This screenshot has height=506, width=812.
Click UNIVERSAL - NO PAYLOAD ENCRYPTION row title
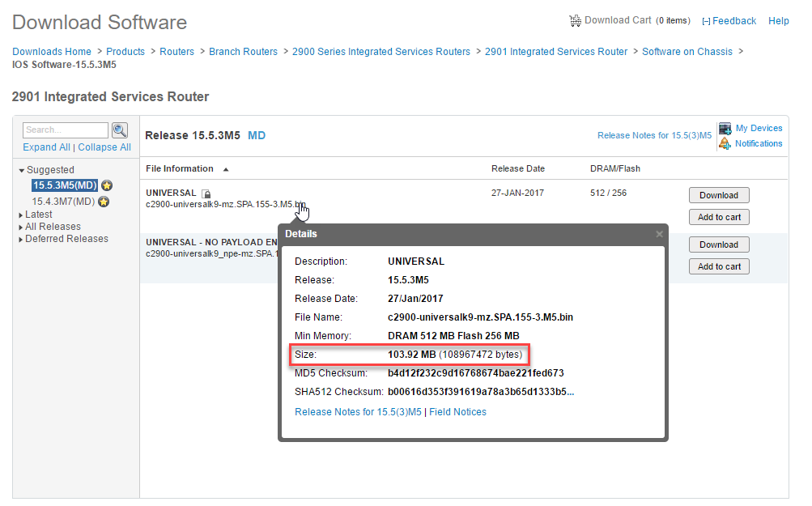[x=212, y=242]
